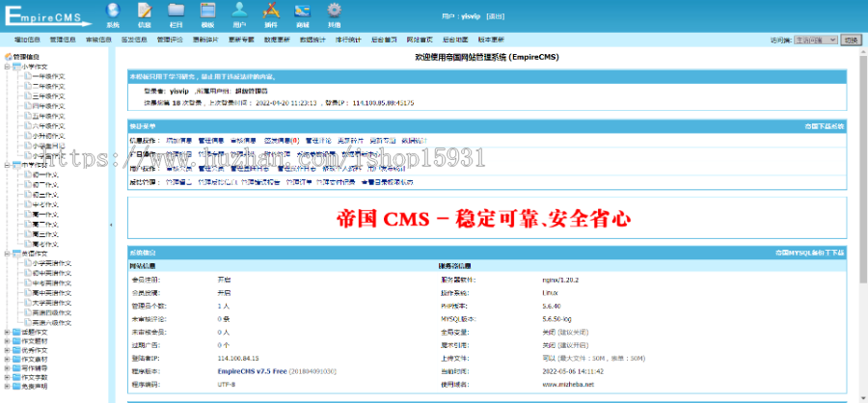Image resolution: width=868 pixels, height=403 pixels.
Task: Expand the 优秀作文 tree node
Action: click(7, 350)
